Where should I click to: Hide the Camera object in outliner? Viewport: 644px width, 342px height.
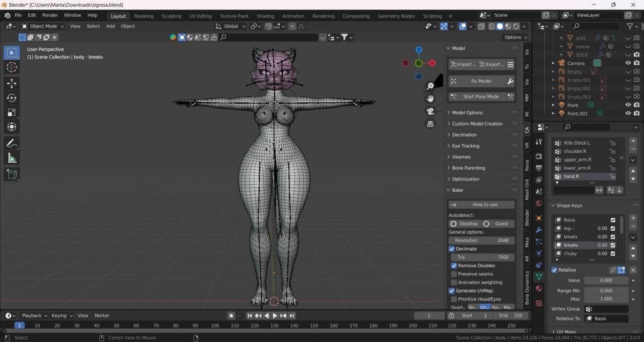tap(628, 63)
